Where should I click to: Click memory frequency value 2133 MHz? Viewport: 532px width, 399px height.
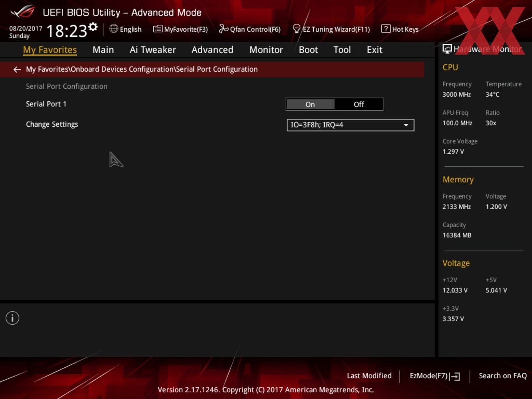point(457,207)
